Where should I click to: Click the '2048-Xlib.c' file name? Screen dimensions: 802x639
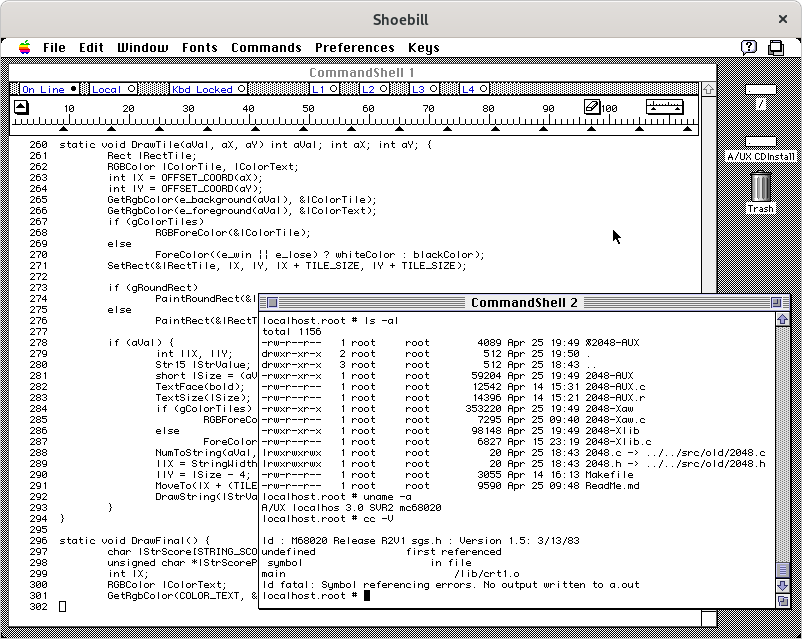pos(618,442)
